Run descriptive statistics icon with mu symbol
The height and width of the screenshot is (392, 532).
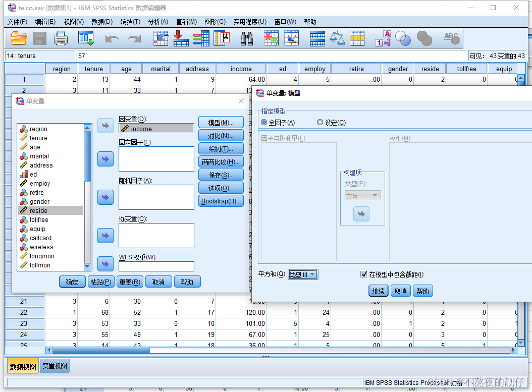[222, 38]
